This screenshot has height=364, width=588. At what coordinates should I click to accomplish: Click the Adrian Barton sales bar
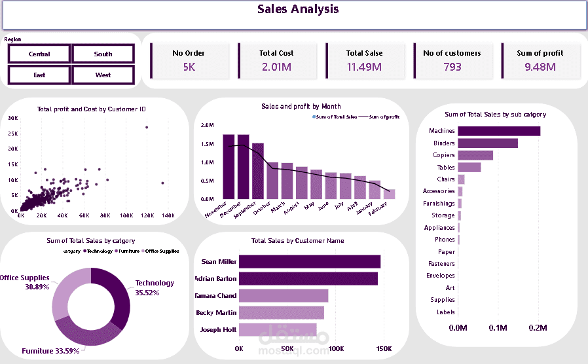tap(308, 278)
